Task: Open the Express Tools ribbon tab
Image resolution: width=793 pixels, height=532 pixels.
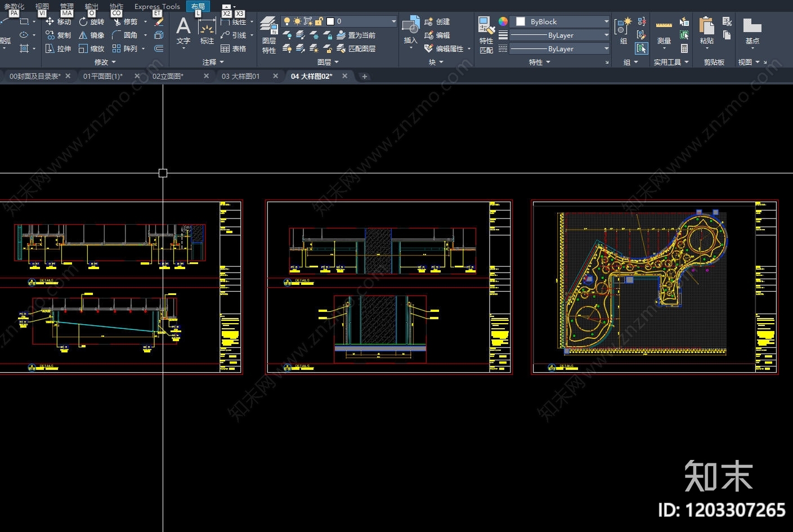Action: click(x=157, y=7)
